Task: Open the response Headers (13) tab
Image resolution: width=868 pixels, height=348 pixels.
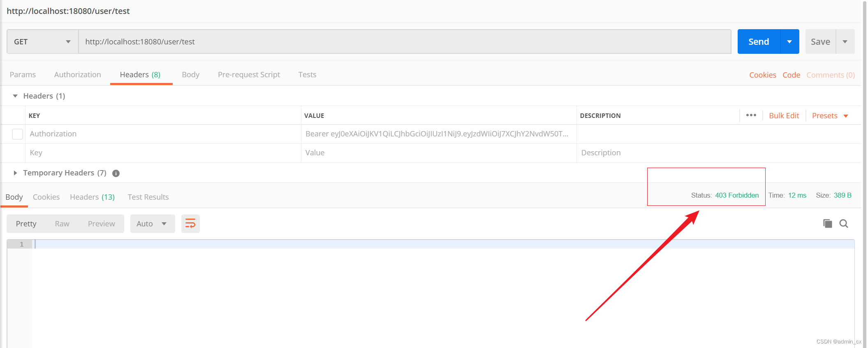Action: click(x=92, y=197)
